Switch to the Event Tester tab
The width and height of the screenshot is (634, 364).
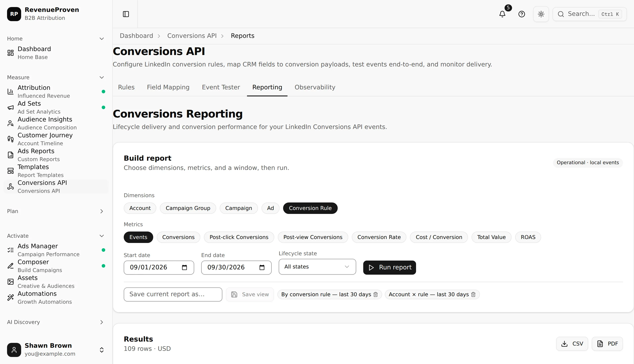coord(221,87)
